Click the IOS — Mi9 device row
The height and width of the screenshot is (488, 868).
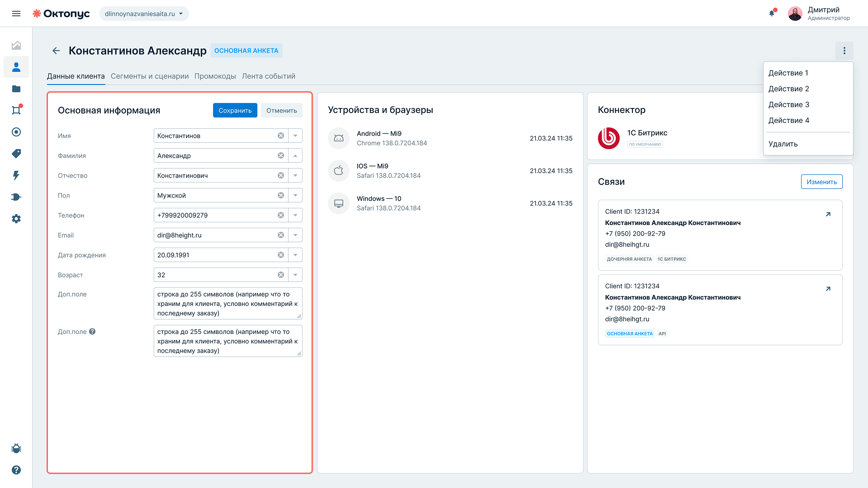point(450,171)
